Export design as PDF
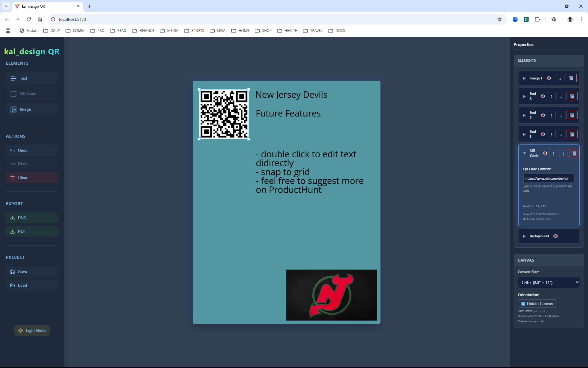This screenshot has height=368, width=588. pos(32,232)
